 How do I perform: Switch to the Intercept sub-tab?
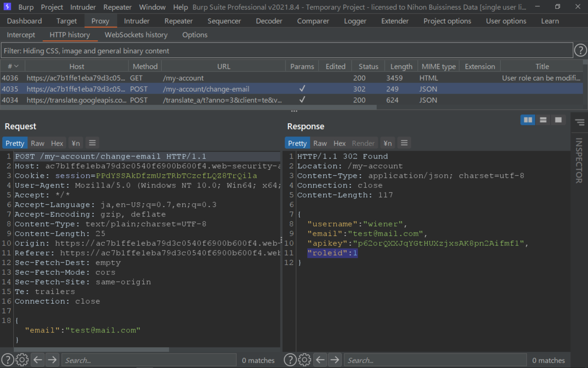click(21, 35)
